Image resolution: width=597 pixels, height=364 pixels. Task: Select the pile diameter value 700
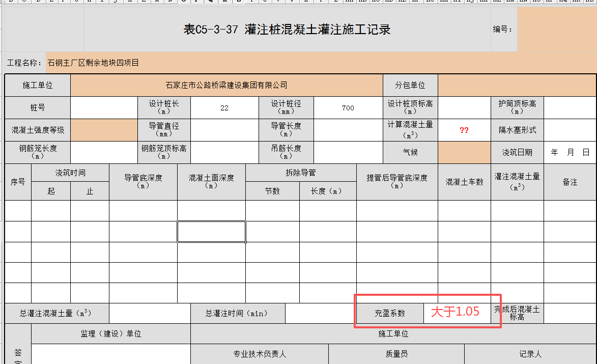[x=348, y=108]
